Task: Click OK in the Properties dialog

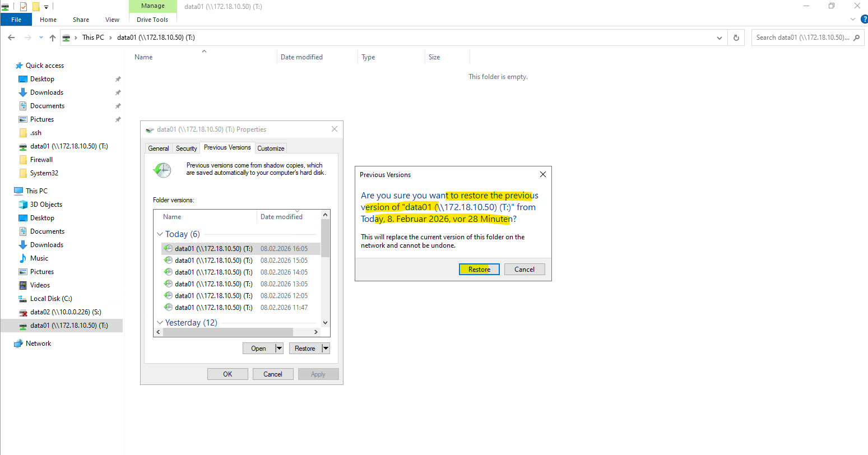Action: (x=228, y=374)
